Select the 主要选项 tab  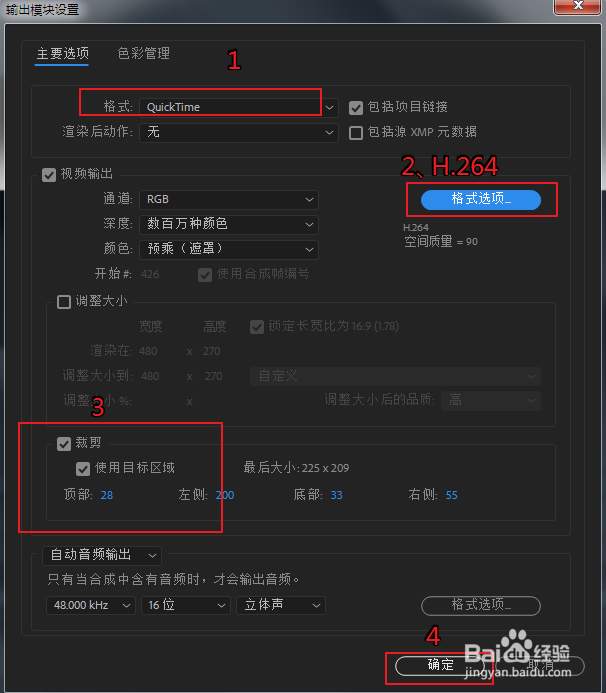pos(62,53)
